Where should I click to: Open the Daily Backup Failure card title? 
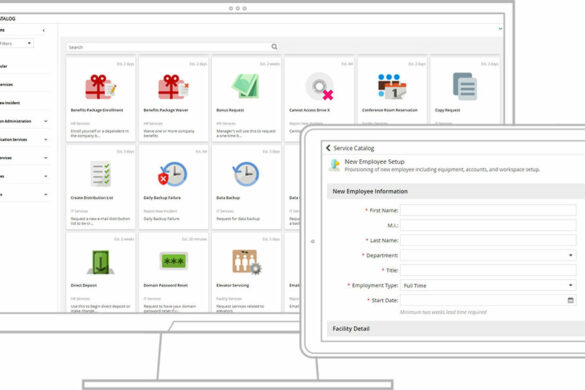click(162, 197)
